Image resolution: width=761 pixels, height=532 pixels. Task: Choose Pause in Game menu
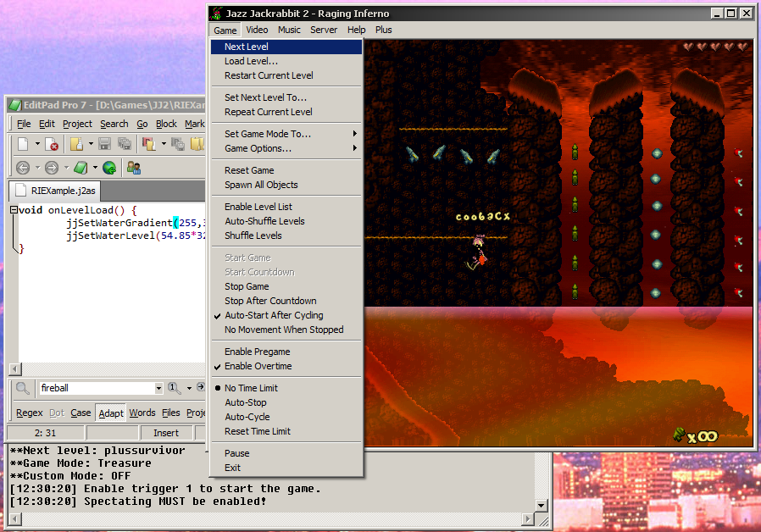point(286,453)
